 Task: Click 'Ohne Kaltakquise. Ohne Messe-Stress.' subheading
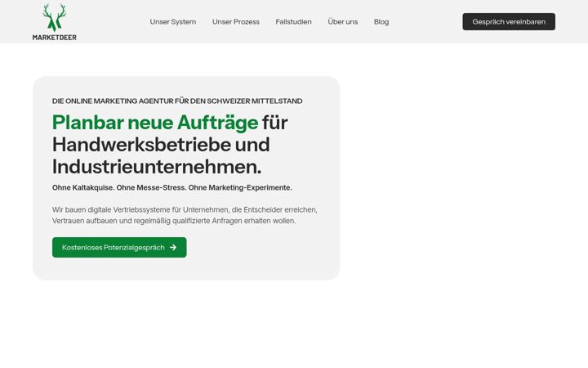[x=172, y=187]
